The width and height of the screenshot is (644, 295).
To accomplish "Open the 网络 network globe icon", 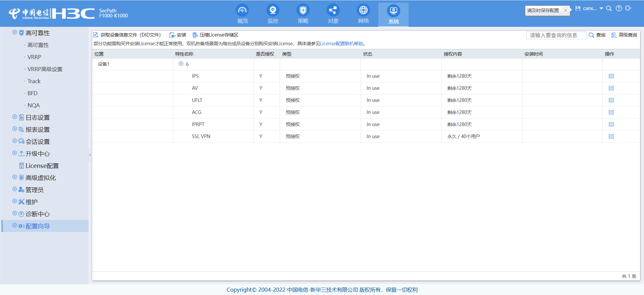I will coord(363,10).
